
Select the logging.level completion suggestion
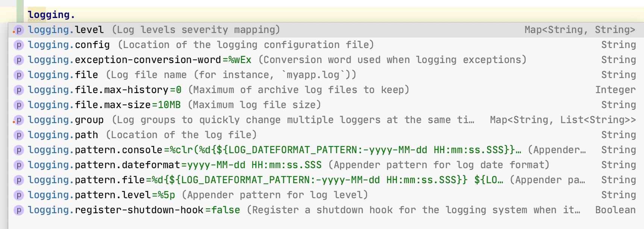pos(326,30)
